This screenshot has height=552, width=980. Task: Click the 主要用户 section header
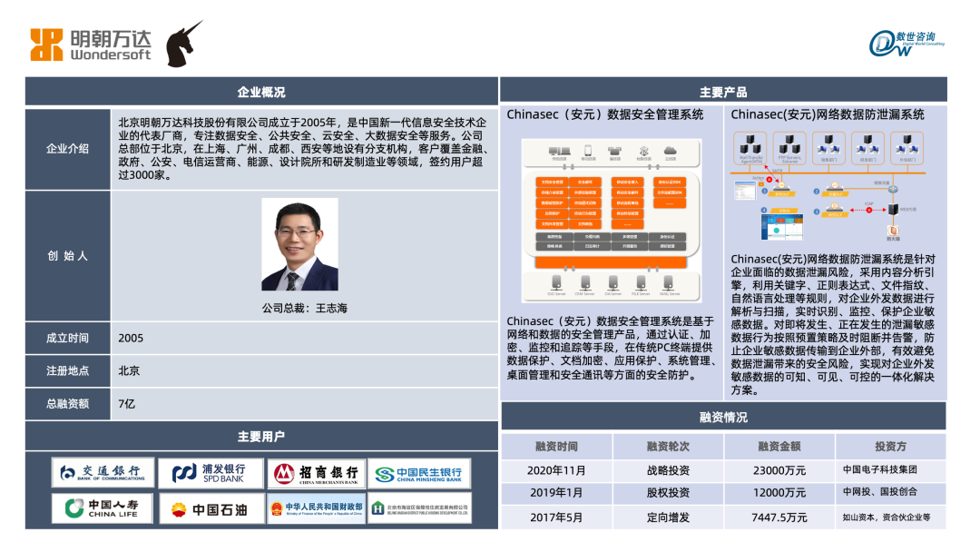click(261, 437)
